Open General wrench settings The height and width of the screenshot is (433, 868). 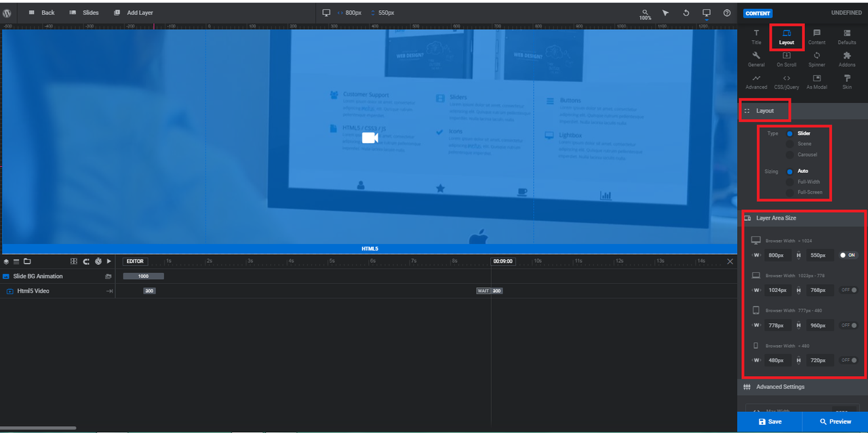coord(756,59)
